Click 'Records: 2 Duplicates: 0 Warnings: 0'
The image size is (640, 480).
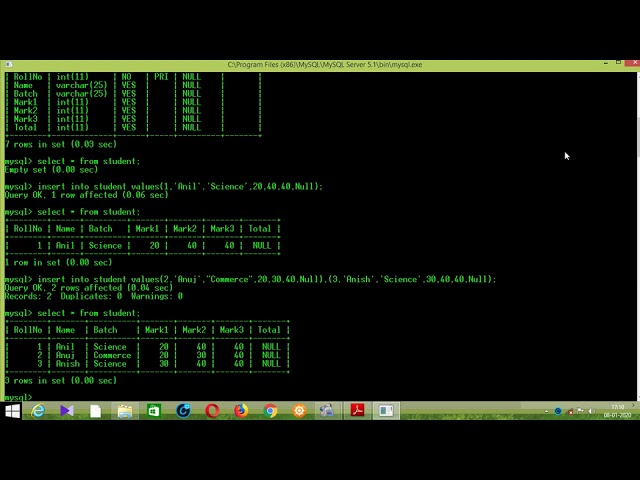[x=93, y=296]
